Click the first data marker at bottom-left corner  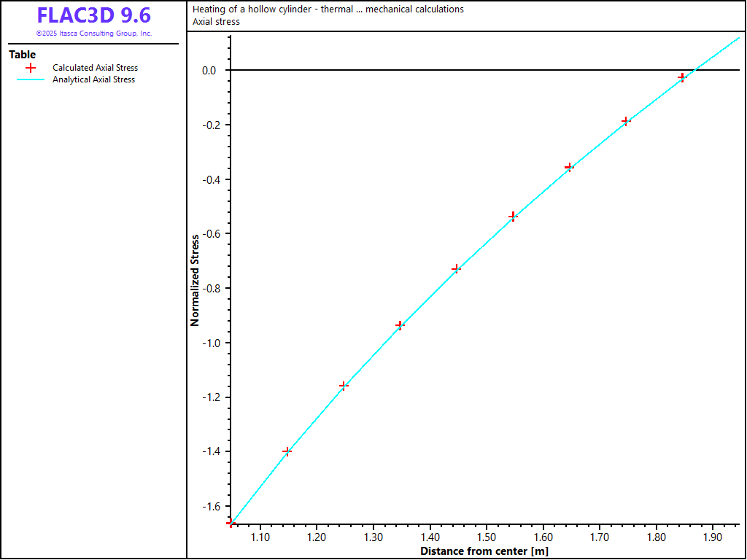pyautogui.click(x=231, y=523)
